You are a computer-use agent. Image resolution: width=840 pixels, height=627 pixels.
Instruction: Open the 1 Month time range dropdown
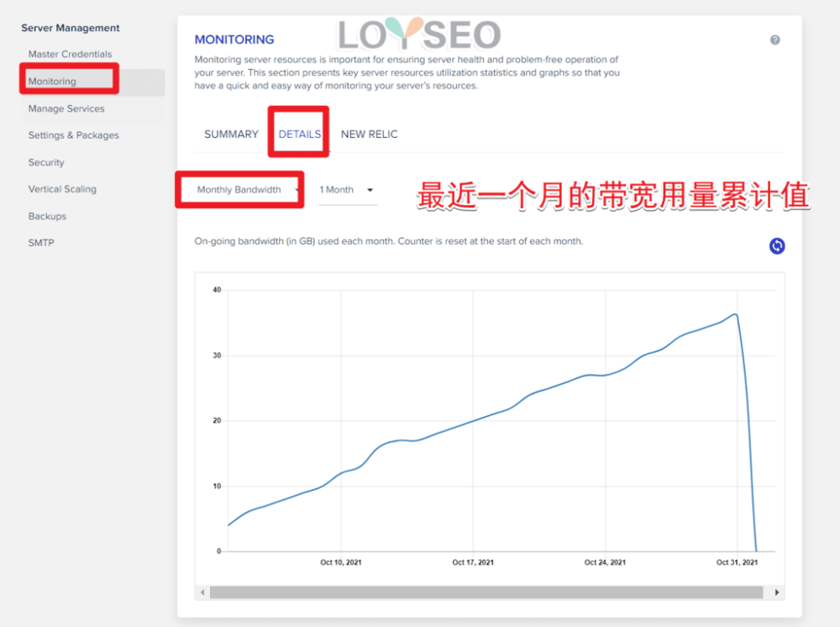point(347,190)
